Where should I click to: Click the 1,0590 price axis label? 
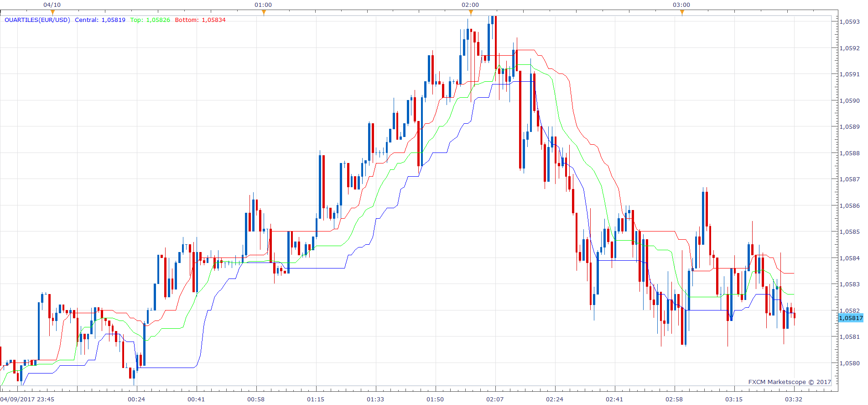pos(850,100)
